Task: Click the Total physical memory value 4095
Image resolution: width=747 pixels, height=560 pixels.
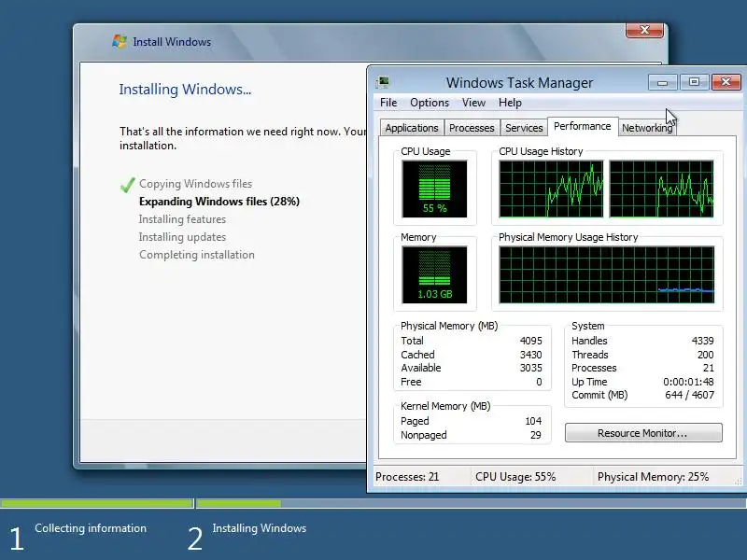Action: pos(530,341)
